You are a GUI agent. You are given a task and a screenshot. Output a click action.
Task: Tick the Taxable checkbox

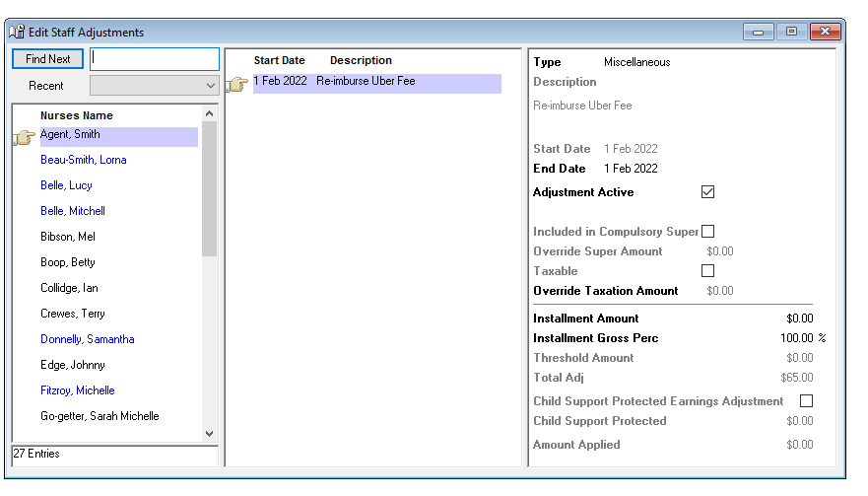[x=707, y=270]
